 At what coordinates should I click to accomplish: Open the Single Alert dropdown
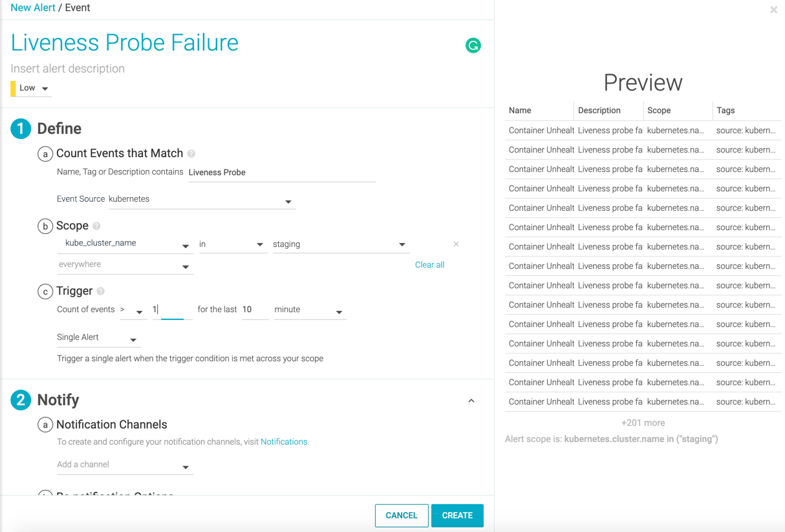click(98, 337)
